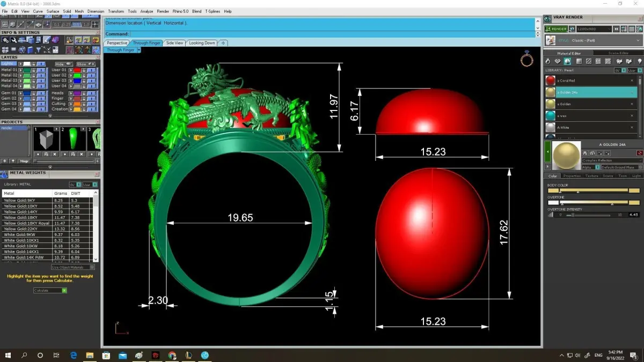This screenshot has height=362, width=644.
Task: Click the rewind icon in VRay Render
Action: [x=616, y=29]
